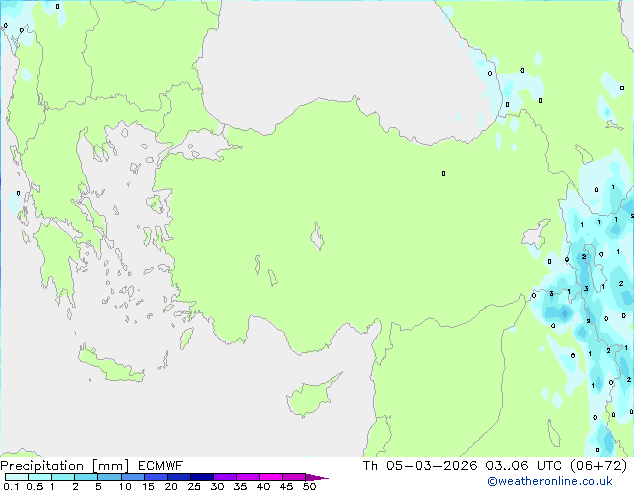The height and width of the screenshot is (490, 634).
Task: Click the 40 legend scale label
Action: (263, 486)
